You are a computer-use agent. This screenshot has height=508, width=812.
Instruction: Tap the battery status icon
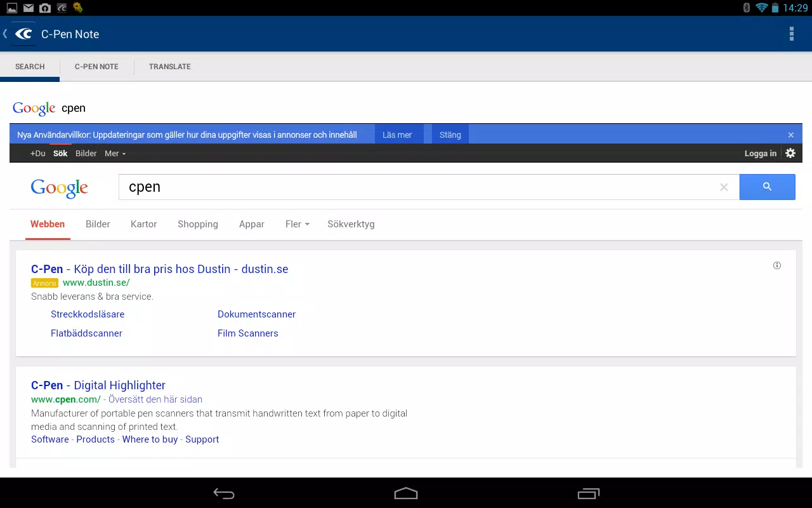point(775,8)
